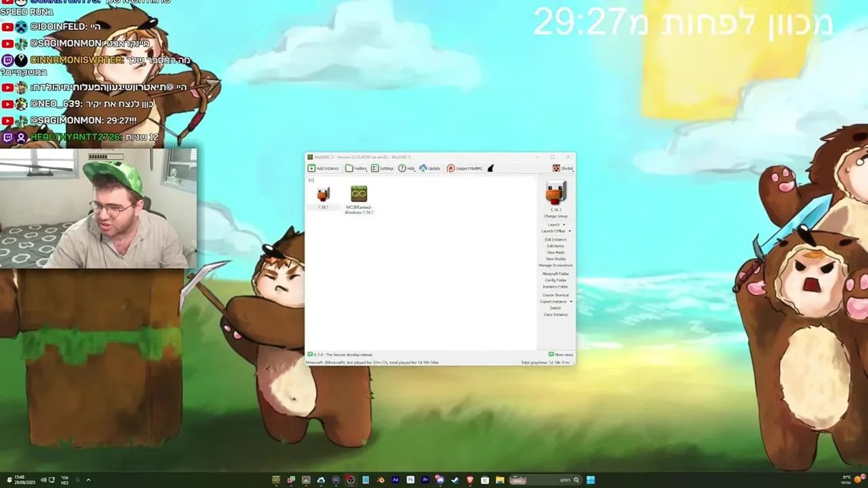The height and width of the screenshot is (488, 868).
Task: Click Export Instance
Action: click(x=553, y=302)
